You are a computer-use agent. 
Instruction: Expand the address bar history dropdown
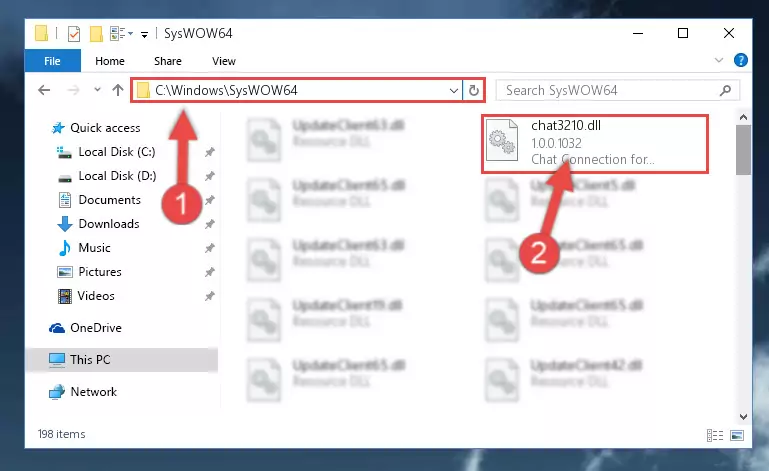point(454,91)
